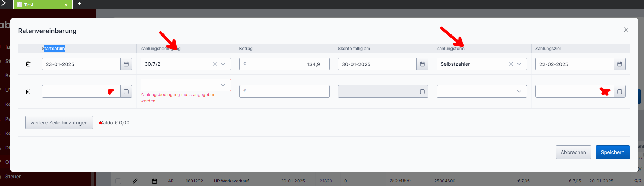Clear the Selbstzahler Zahlungsform selection
Image resolution: width=644 pixels, height=186 pixels.
point(510,64)
